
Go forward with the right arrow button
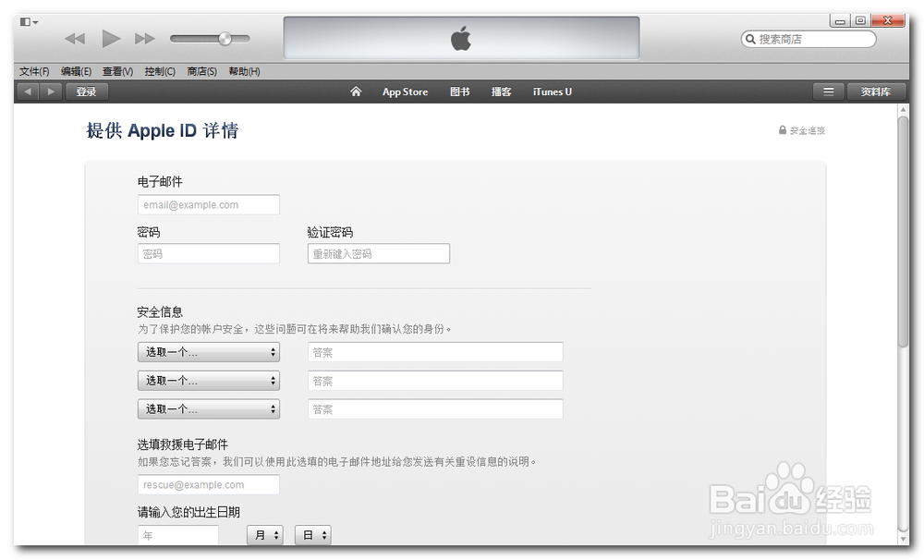pos(51,91)
